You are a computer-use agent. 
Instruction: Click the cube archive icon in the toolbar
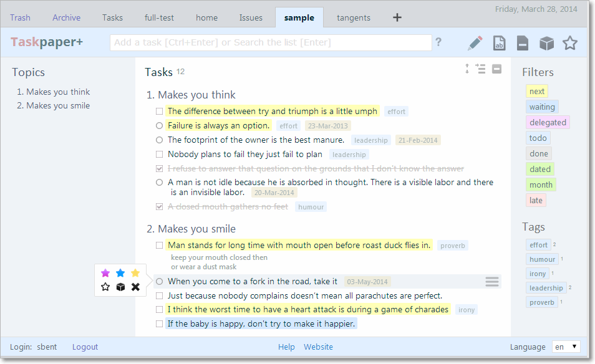[546, 42]
